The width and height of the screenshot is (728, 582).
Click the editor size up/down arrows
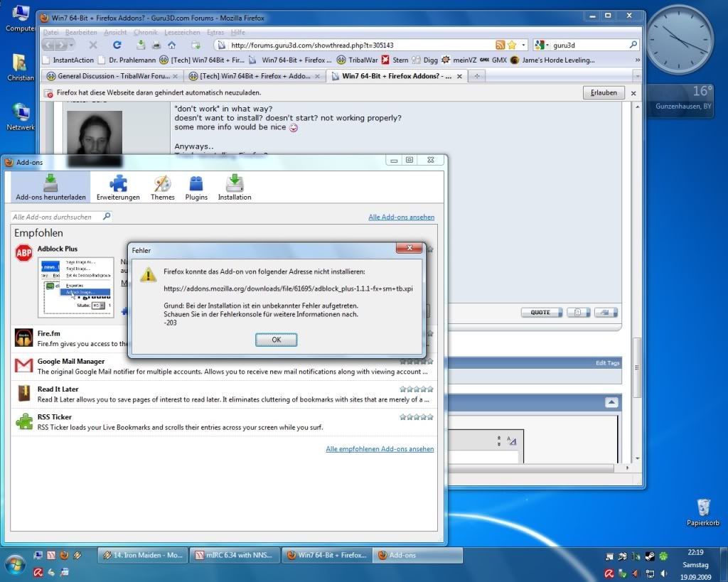[499, 441]
